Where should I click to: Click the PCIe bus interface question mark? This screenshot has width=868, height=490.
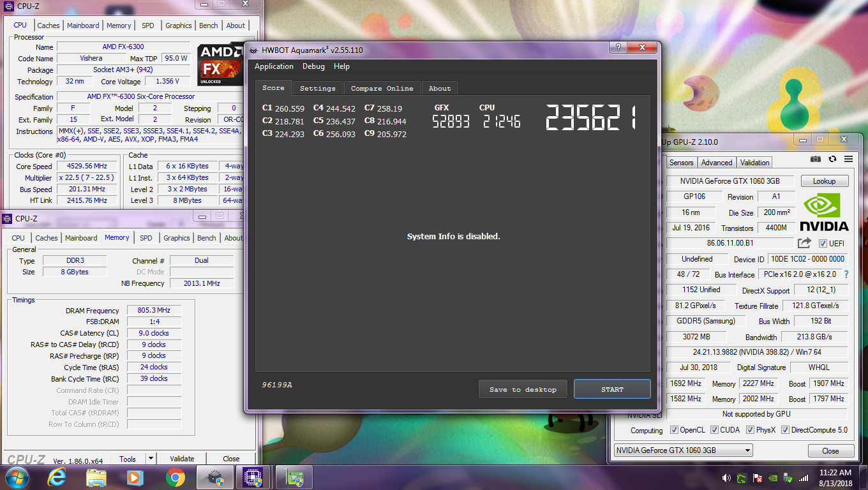846,274
